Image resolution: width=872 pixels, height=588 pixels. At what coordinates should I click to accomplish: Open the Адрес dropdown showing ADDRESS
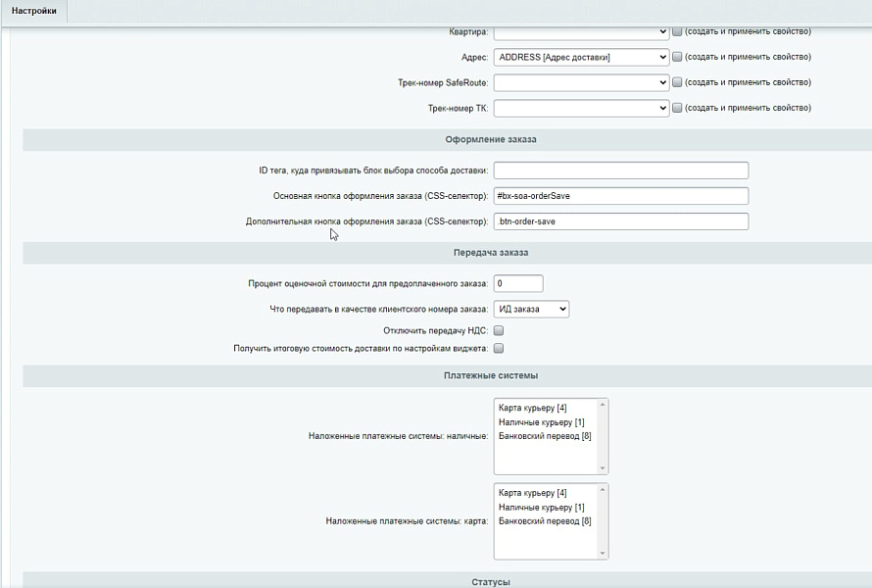pos(581,57)
